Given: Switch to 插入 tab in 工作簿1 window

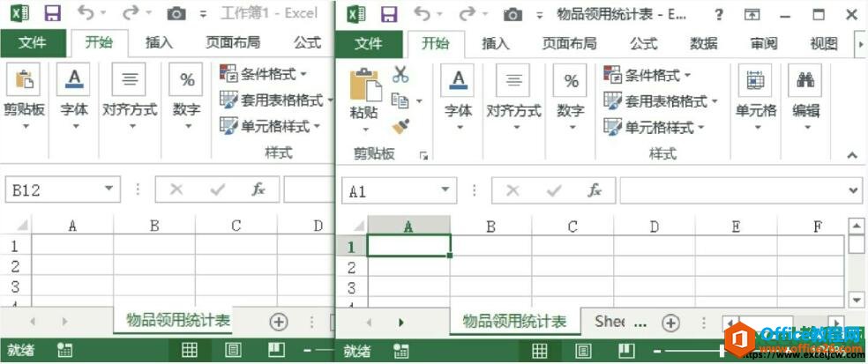Looking at the screenshot, I should [160, 42].
